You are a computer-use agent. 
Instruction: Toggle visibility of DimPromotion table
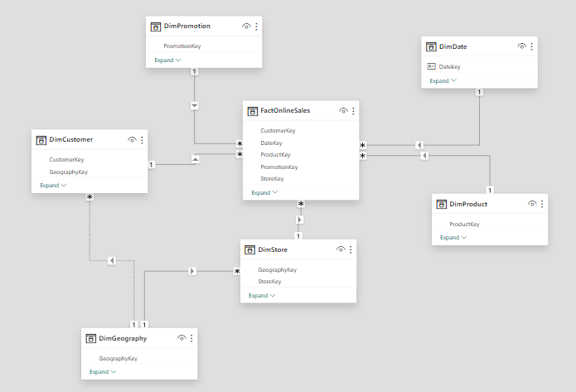246,27
